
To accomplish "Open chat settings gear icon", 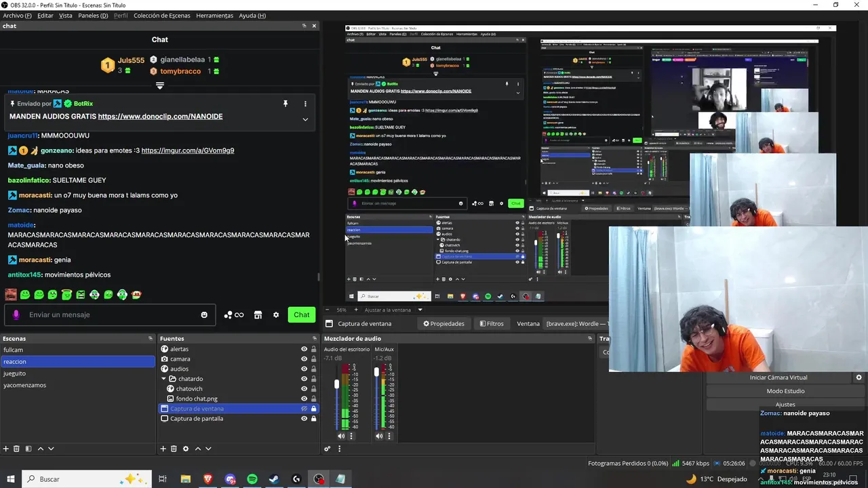I will 276,314.
